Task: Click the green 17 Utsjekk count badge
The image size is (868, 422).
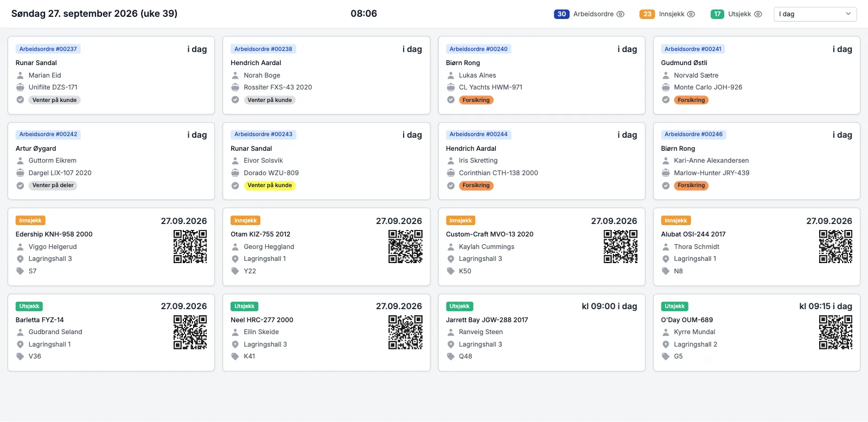Action: tap(718, 14)
